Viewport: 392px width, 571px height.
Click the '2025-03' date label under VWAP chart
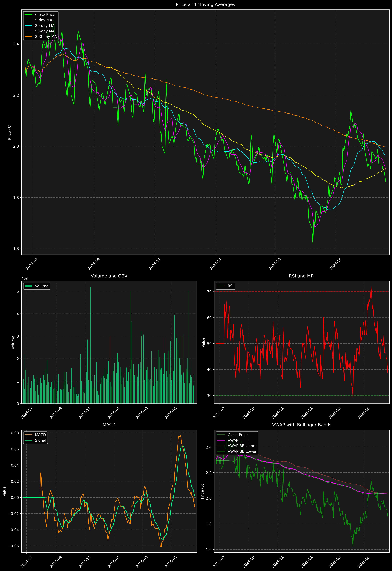pos(335,562)
